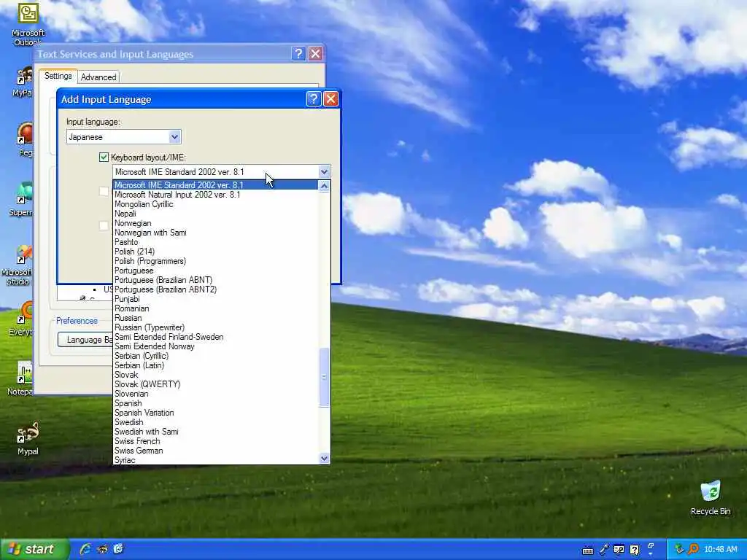Image resolution: width=747 pixels, height=560 pixels.
Task: Click the taskbar clock
Action: coord(720,550)
